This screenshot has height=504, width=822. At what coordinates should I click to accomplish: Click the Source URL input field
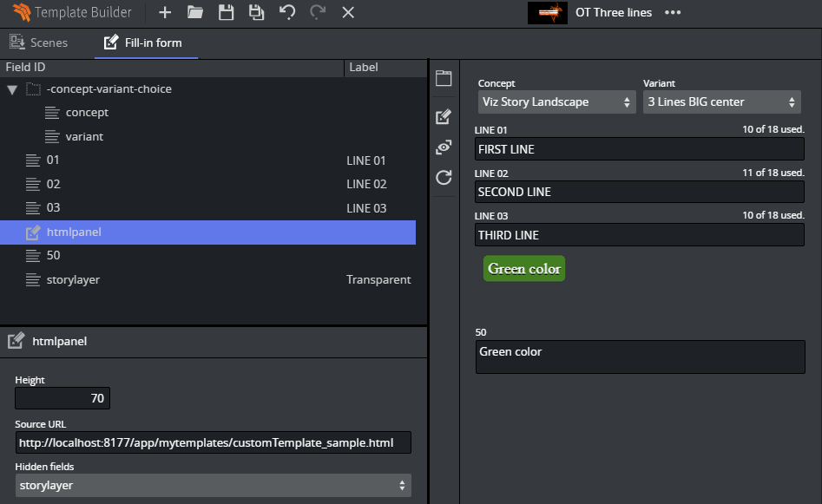(213, 443)
